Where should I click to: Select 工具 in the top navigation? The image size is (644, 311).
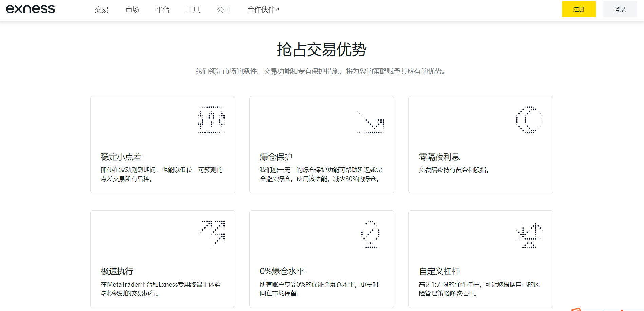[193, 9]
